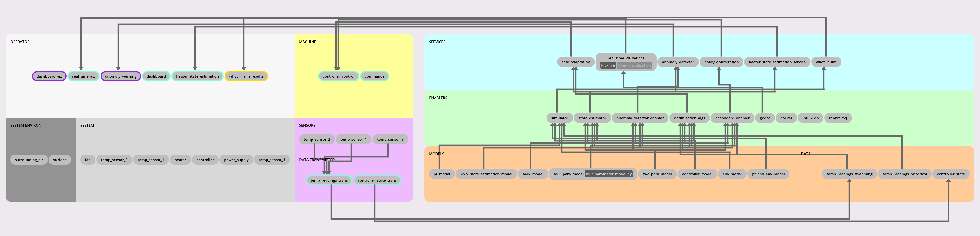Click the SERVICES section label
This screenshot has width=980, height=236.
point(437,42)
